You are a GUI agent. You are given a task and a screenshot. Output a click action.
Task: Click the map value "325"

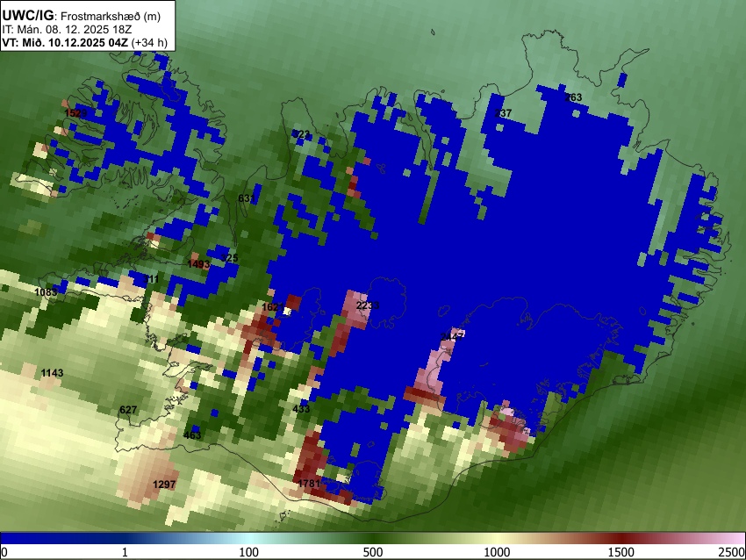[x=229, y=258]
